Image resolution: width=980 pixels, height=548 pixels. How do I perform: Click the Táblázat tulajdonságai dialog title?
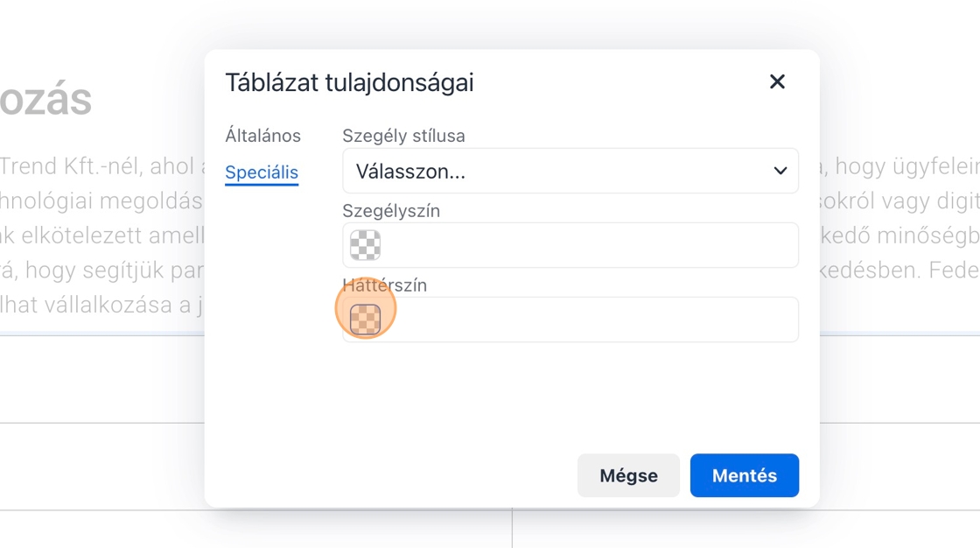click(x=349, y=82)
